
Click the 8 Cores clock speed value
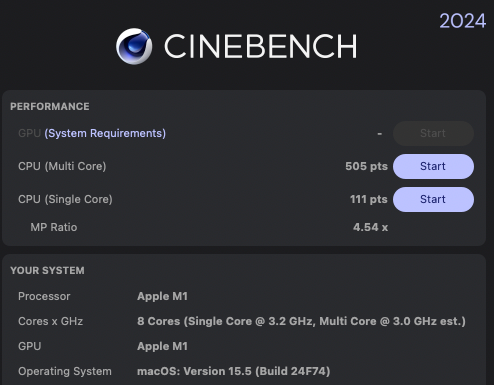[x=301, y=321]
